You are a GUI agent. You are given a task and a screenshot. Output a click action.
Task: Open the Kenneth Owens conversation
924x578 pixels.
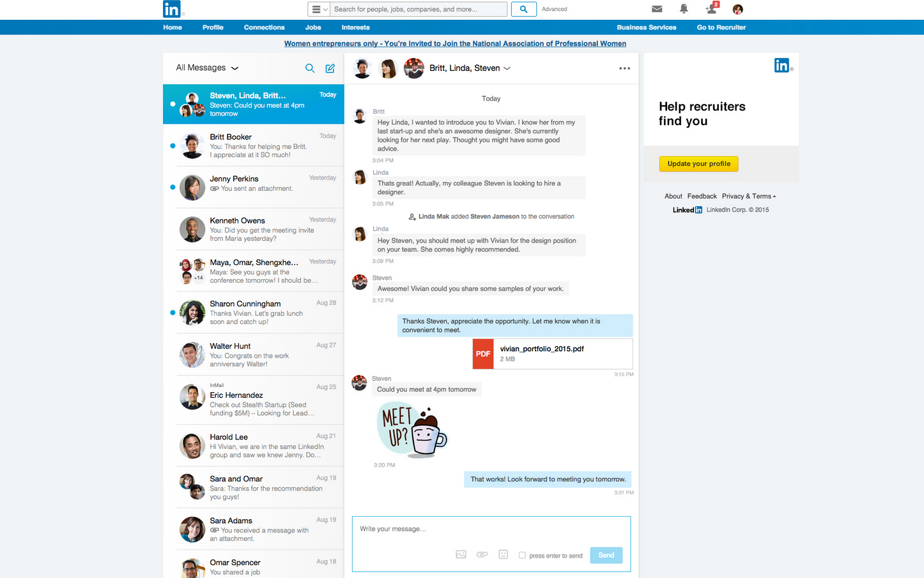[x=254, y=229]
